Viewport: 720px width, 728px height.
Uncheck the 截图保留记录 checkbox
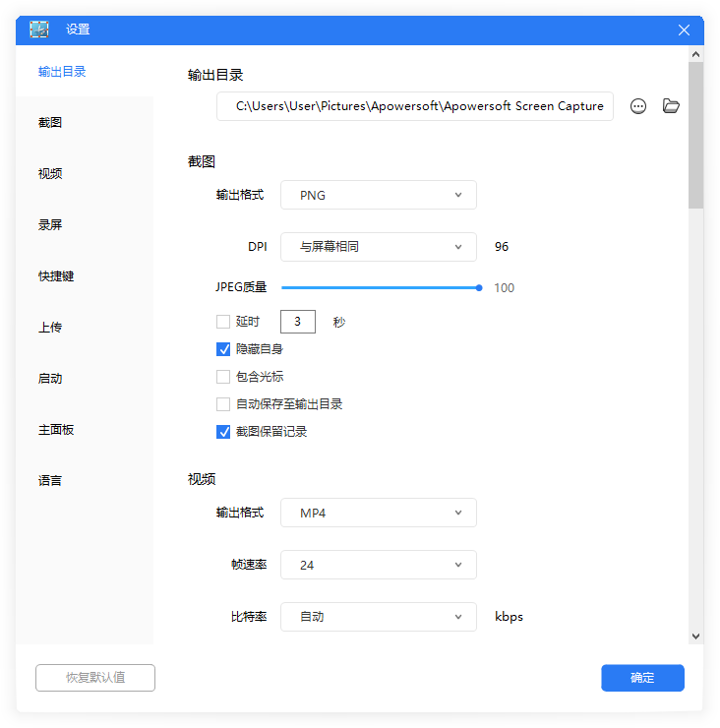click(x=223, y=432)
